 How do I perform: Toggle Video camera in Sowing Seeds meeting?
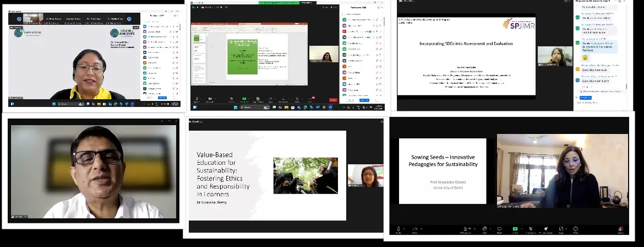point(414,228)
